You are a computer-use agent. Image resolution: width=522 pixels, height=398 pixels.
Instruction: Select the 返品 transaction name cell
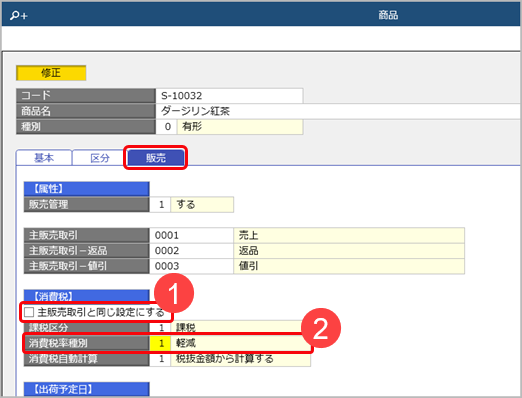349,251
